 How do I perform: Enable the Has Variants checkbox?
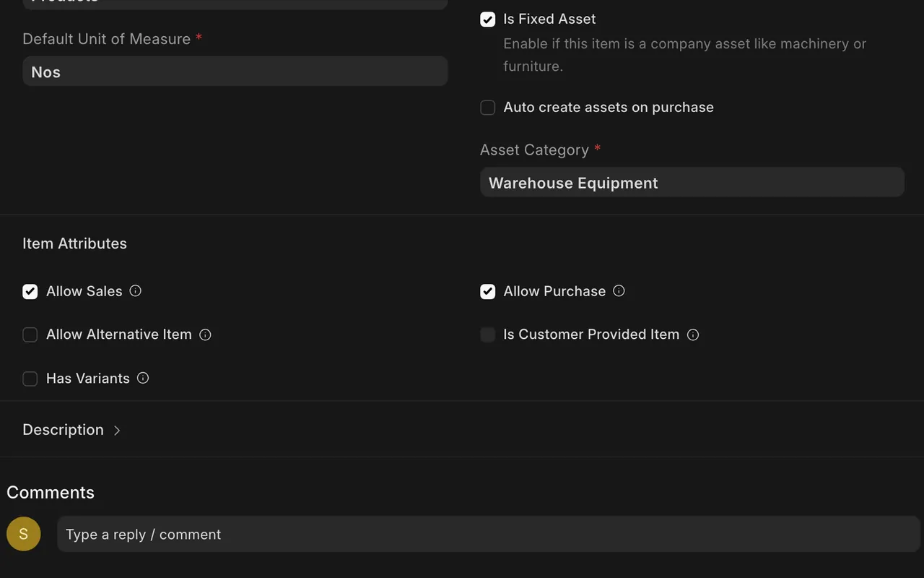click(x=30, y=379)
